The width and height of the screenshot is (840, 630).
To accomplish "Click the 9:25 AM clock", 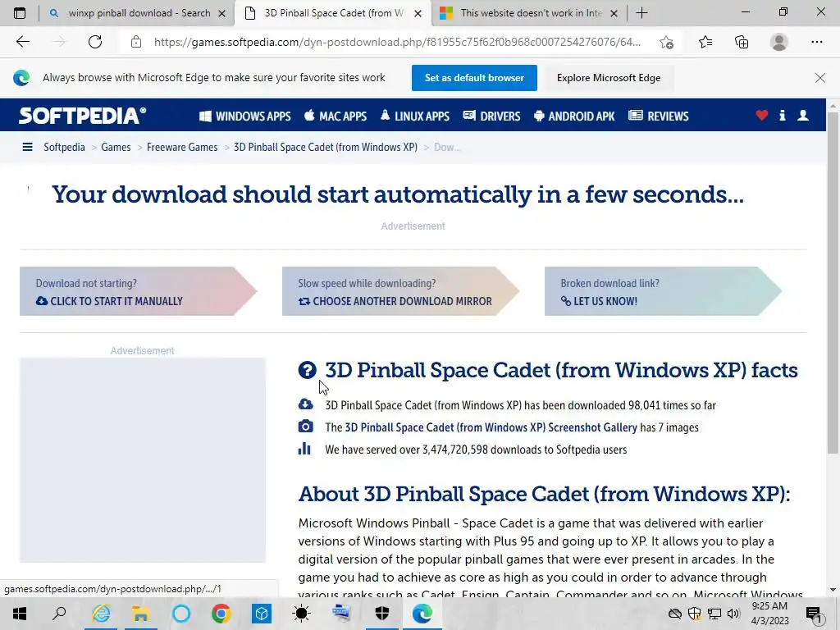I will point(769,606).
